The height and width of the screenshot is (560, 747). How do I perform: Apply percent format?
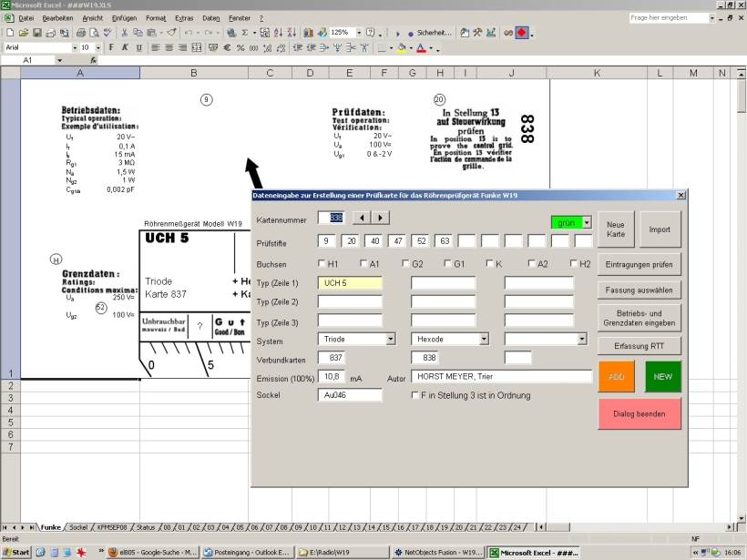coord(240,47)
